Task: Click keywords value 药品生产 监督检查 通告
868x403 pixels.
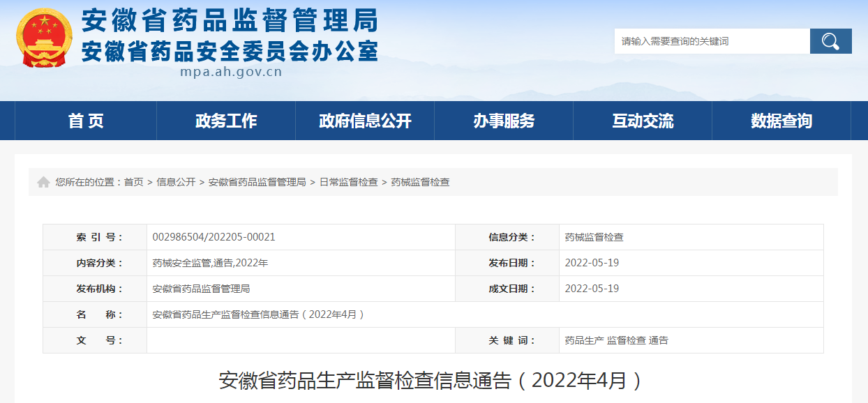Action: pyautogui.click(x=617, y=340)
